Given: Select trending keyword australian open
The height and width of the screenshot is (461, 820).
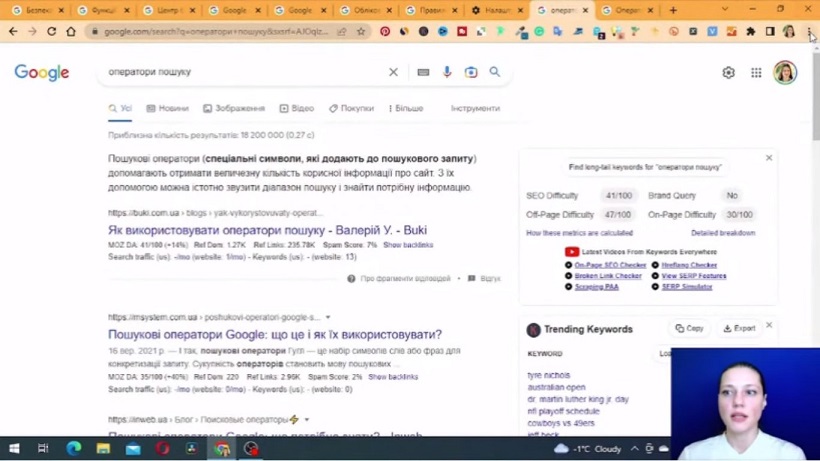Looking at the screenshot, I should pos(556,387).
